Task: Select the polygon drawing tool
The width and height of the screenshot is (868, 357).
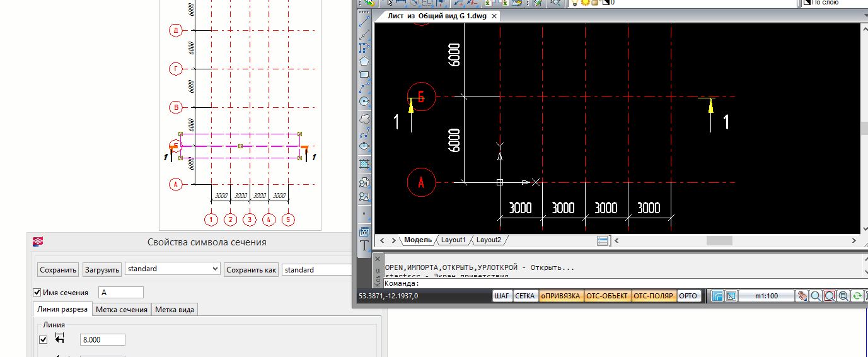Action: 364,61
